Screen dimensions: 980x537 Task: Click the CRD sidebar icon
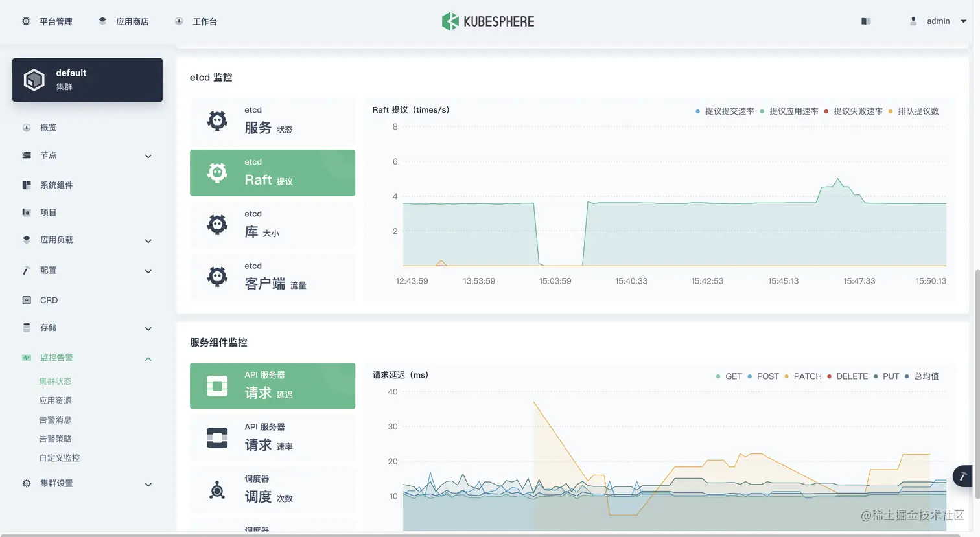[27, 300]
